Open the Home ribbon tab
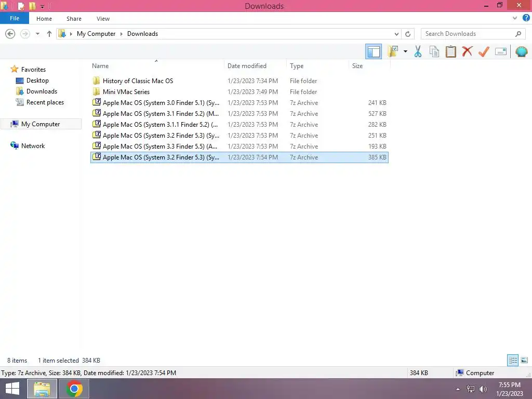 (44, 19)
